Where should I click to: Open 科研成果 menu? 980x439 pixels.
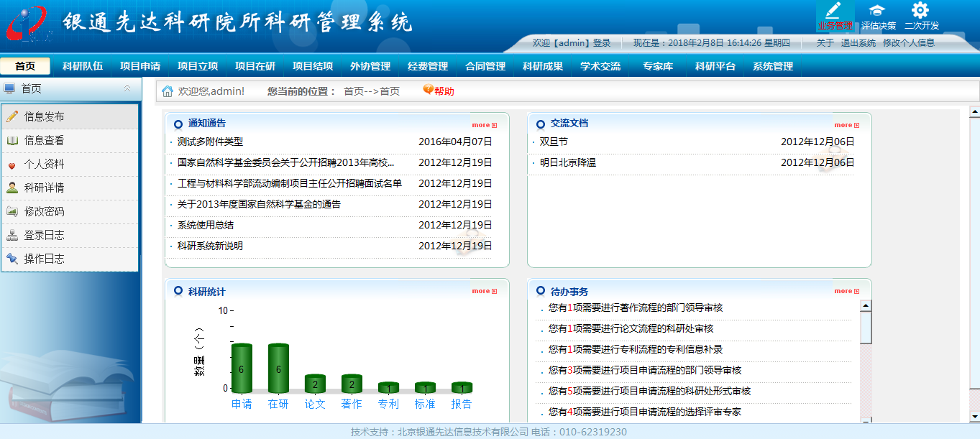pyautogui.click(x=543, y=66)
